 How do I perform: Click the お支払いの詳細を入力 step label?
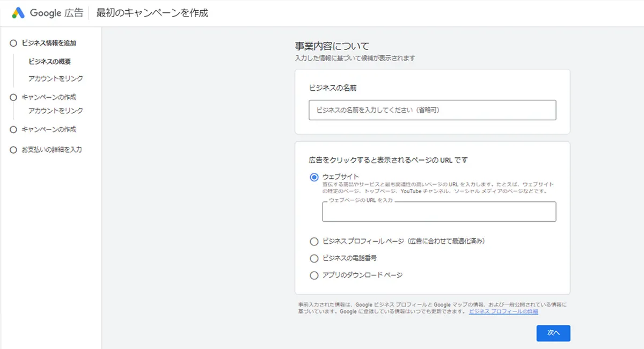point(52,149)
